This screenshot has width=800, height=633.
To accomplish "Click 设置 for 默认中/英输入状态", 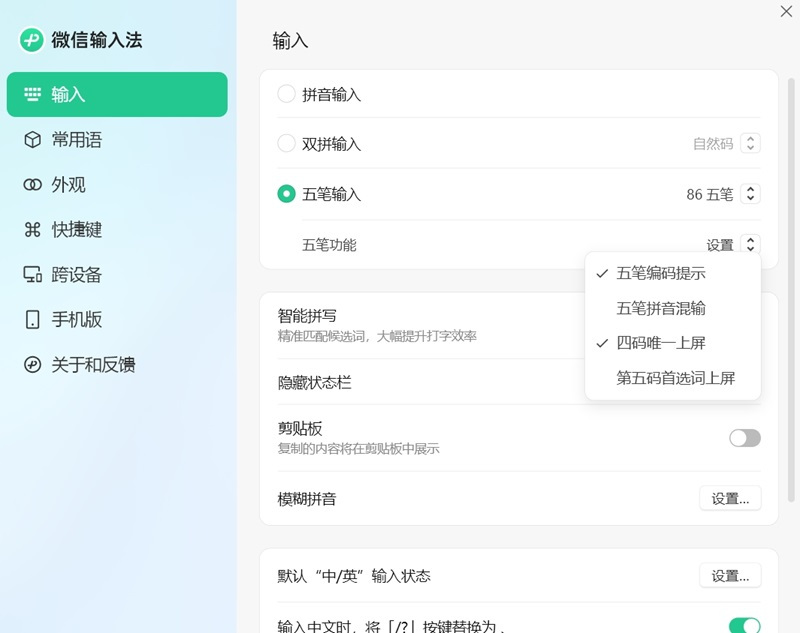I will click(x=730, y=575).
